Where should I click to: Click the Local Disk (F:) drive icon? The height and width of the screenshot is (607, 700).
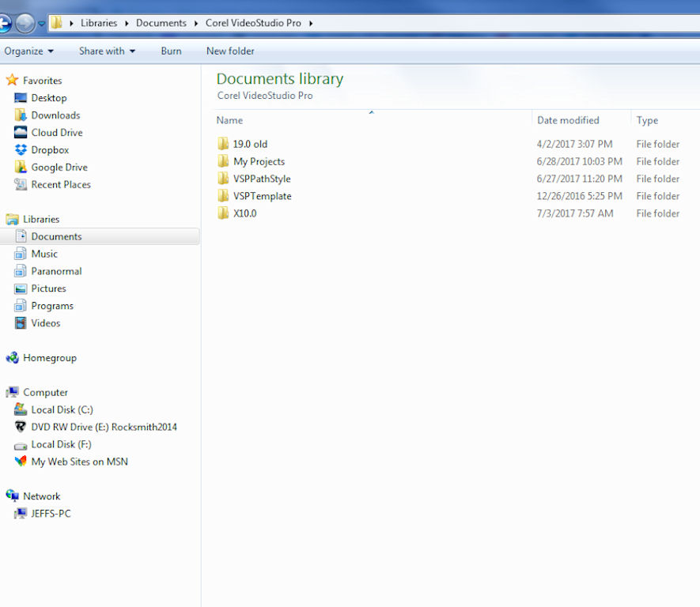(21, 445)
